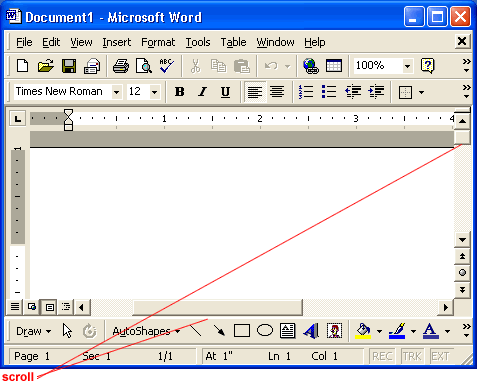Open the Format menu

click(158, 42)
